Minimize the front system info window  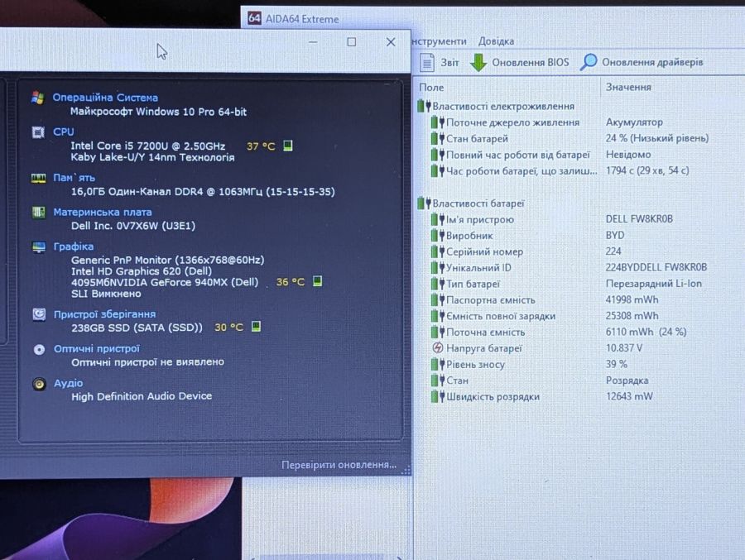pos(313,42)
